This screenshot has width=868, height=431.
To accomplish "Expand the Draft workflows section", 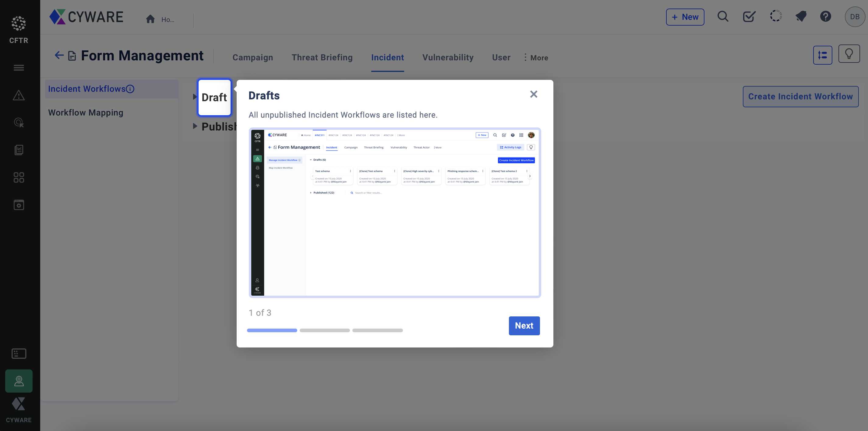I will [x=194, y=97].
